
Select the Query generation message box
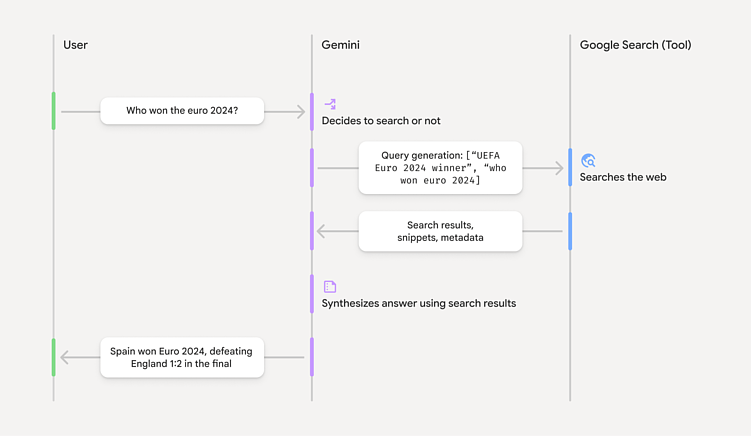pyautogui.click(x=440, y=167)
